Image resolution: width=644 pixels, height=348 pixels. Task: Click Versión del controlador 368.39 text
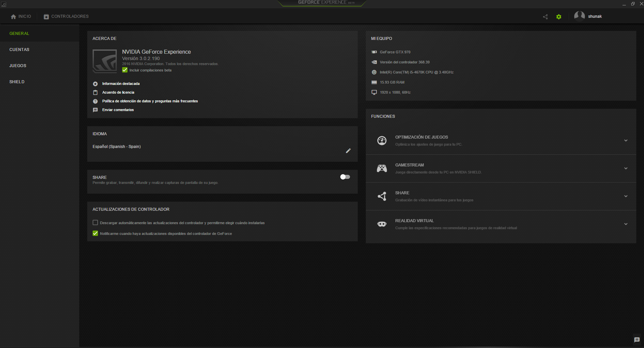[x=404, y=62]
